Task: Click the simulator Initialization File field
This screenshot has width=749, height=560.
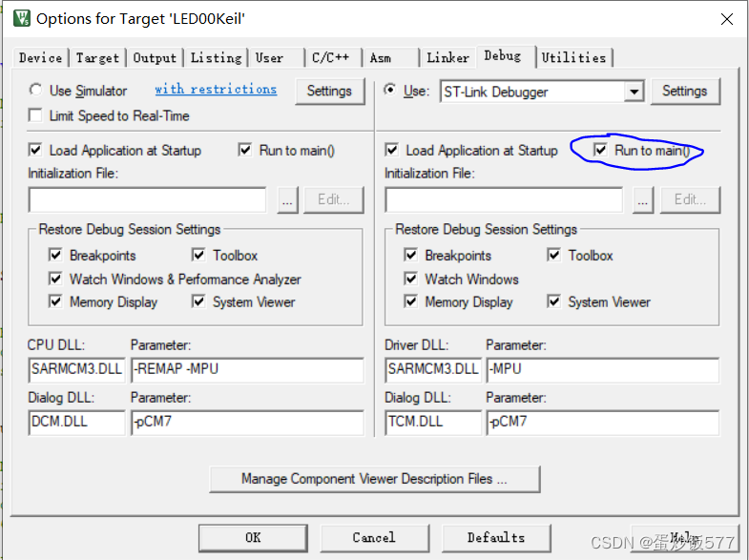Action: tap(148, 199)
